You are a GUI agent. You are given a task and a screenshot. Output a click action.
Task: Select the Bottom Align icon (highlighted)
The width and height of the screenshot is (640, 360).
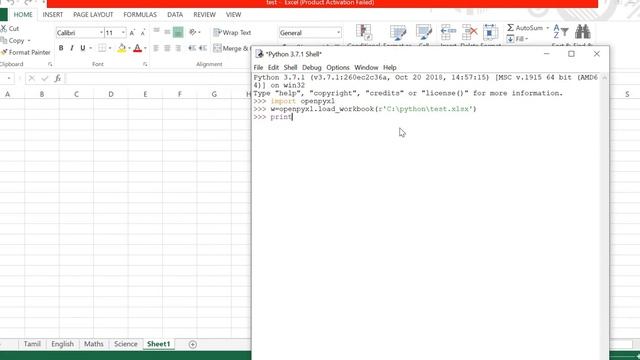178,32
